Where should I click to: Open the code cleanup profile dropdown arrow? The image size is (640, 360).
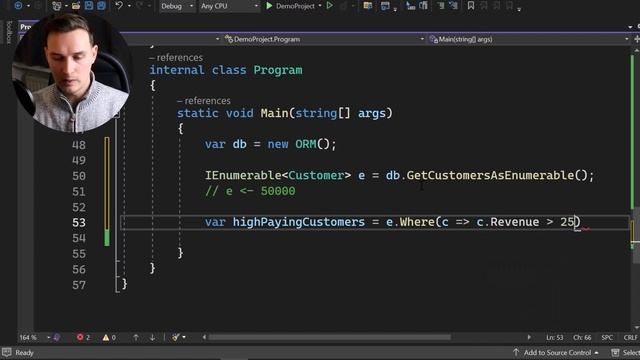coord(184,337)
